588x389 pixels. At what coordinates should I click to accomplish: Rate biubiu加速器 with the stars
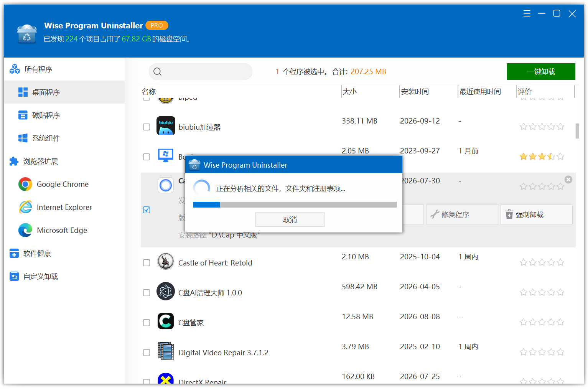tap(542, 127)
